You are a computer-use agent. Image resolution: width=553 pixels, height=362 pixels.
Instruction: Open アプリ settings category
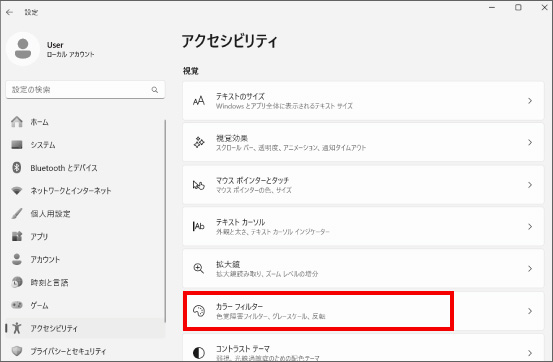click(x=85, y=236)
